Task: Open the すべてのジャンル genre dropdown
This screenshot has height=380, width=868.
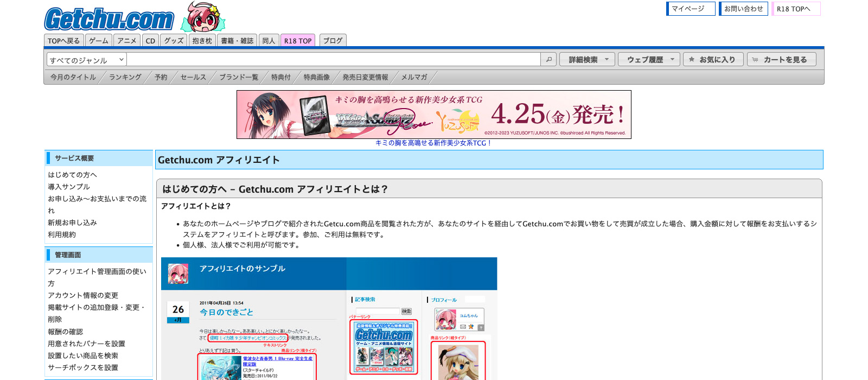Action: (87, 60)
